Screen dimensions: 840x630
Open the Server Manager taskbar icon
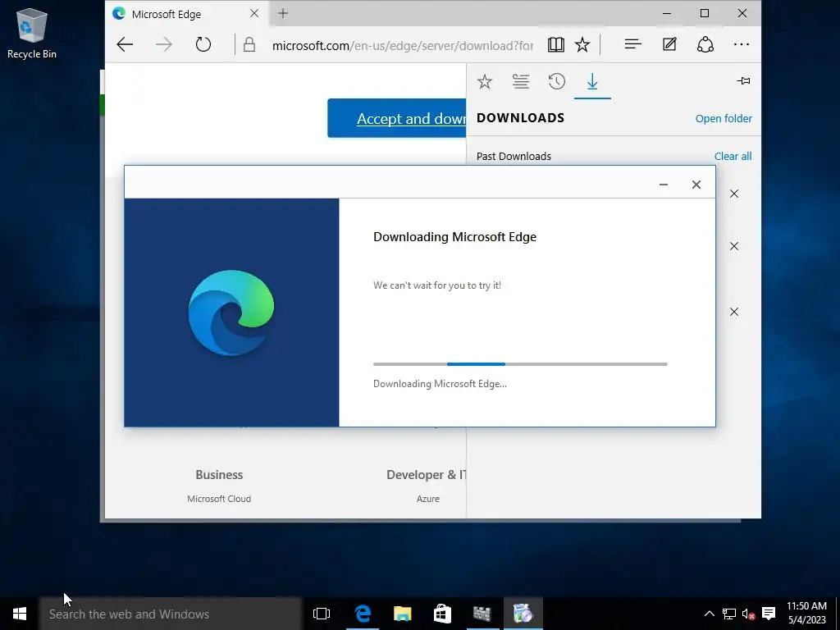pos(482,614)
